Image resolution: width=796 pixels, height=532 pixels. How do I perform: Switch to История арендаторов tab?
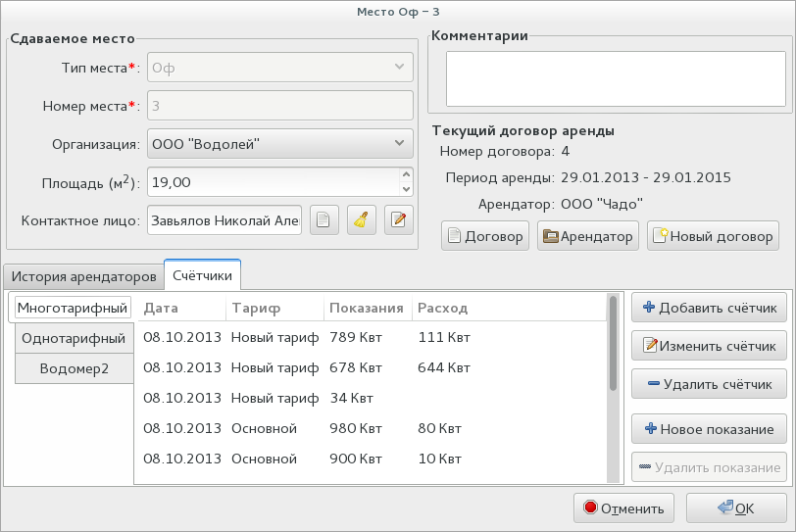click(x=83, y=276)
